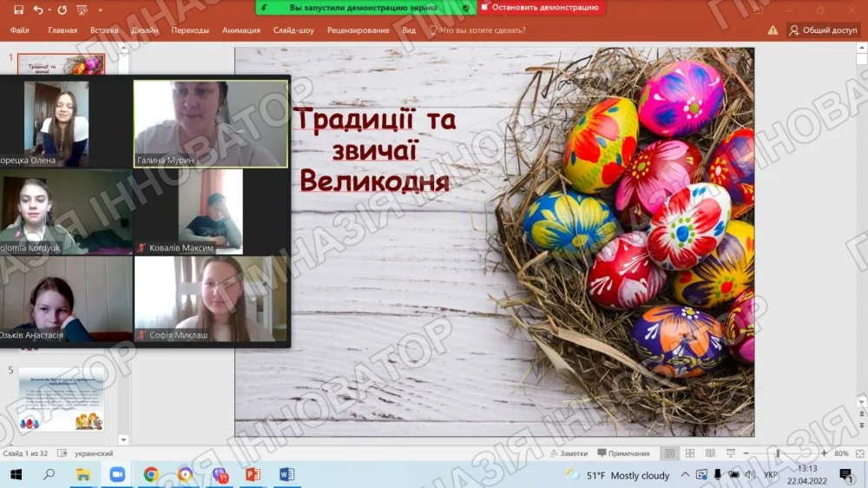Click the yellow warning triangle icon
The width and height of the screenshot is (868, 488).
[x=773, y=30]
